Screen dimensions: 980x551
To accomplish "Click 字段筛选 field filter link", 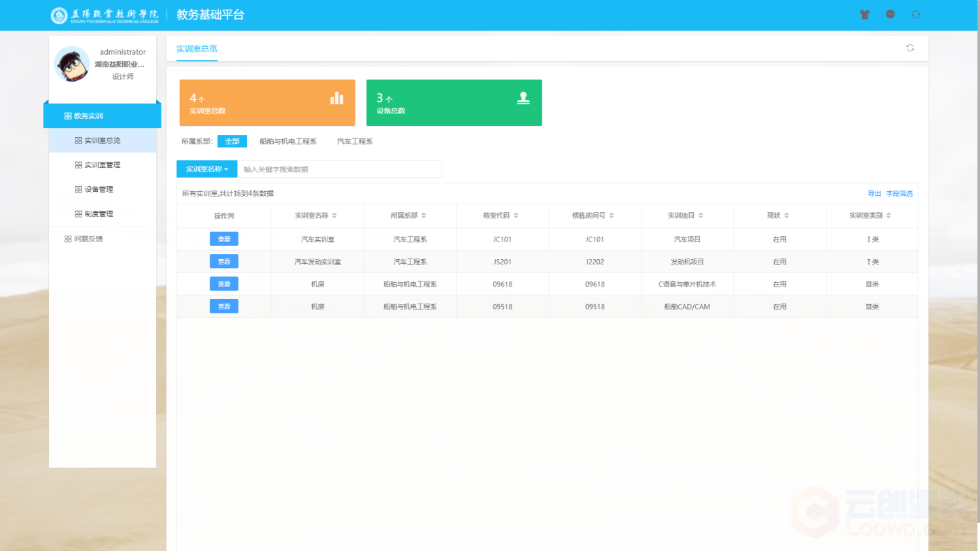I will [x=900, y=194].
